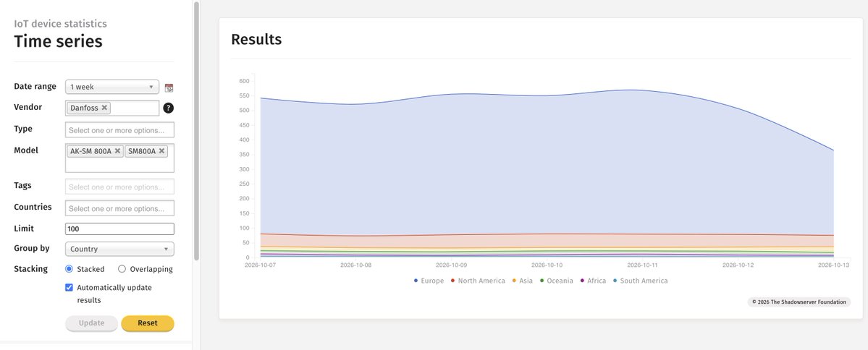
Task: Click the Vendor help question mark icon
Action: [x=169, y=108]
